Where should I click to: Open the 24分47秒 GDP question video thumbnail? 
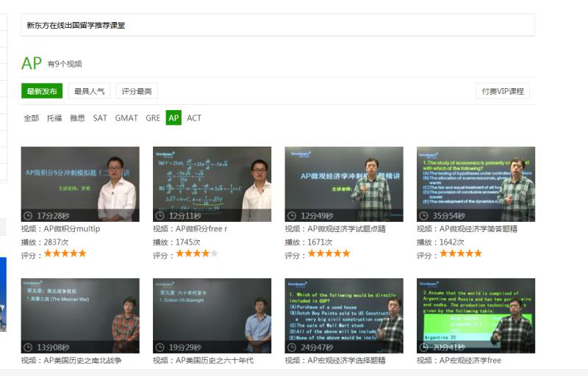click(x=344, y=316)
